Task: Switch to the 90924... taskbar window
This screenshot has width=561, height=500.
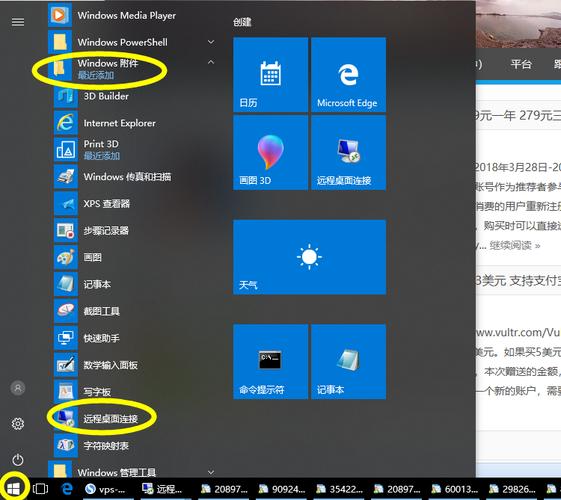Action: click(282, 489)
